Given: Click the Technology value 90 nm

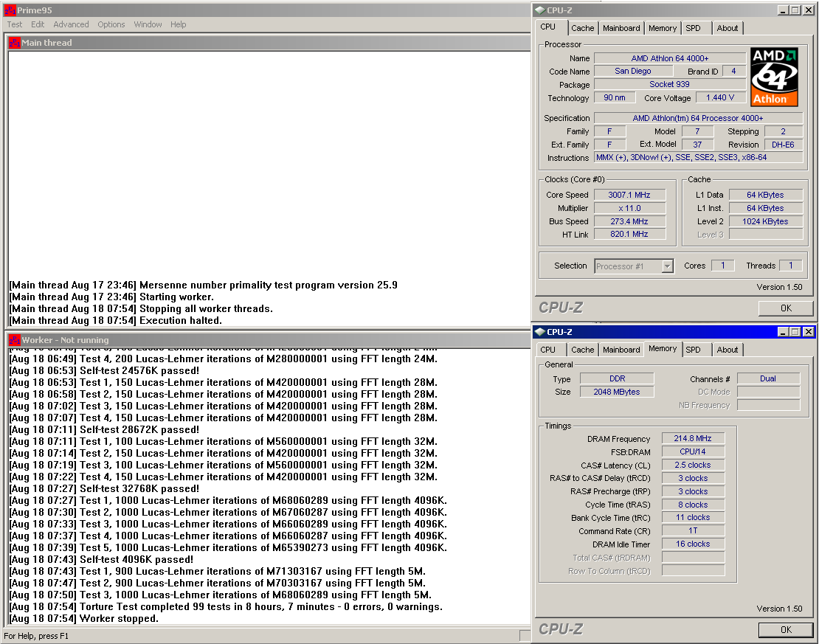Looking at the screenshot, I should click(x=615, y=97).
